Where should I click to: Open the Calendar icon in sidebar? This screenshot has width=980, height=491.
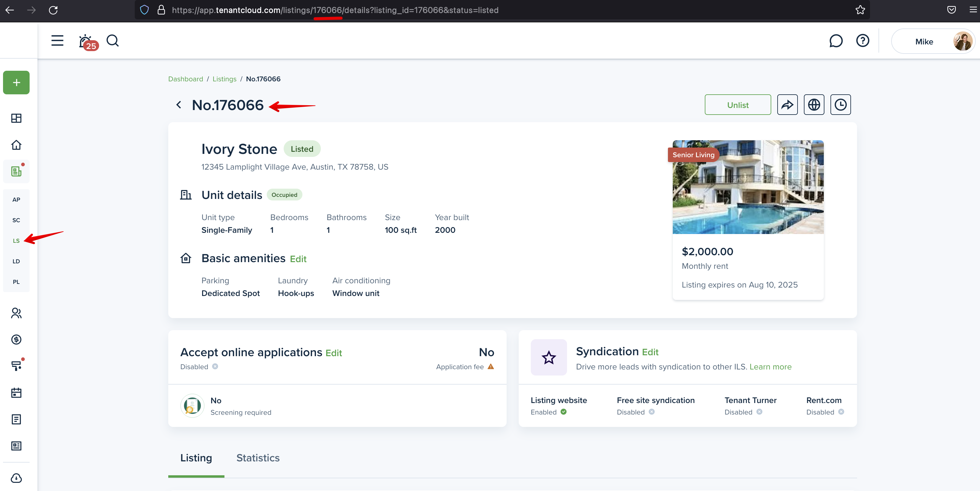[x=16, y=393]
